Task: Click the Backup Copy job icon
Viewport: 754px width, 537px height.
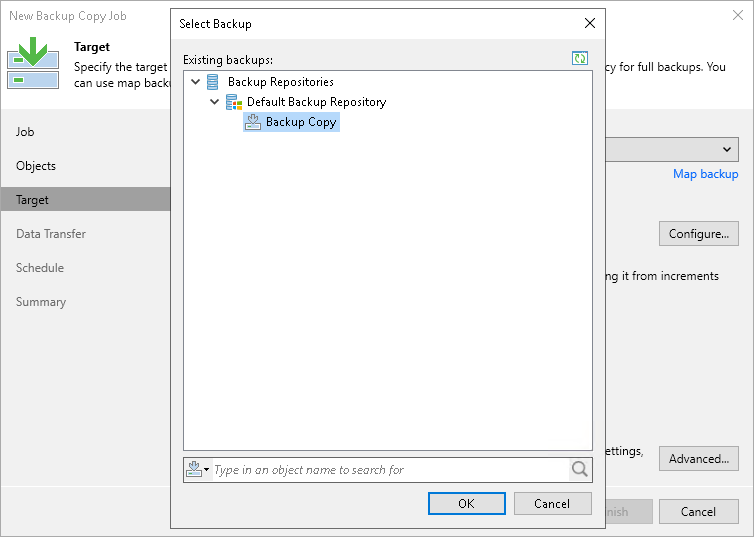Action: [x=253, y=122]
